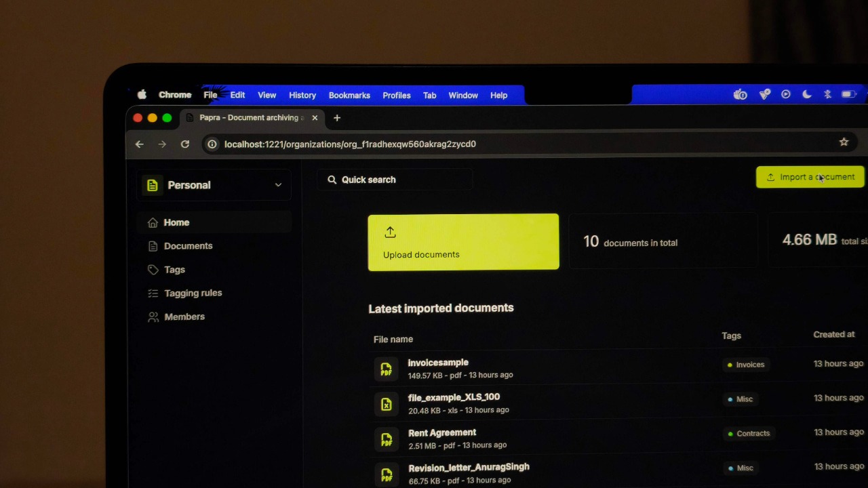The height and width of the screenshot is (488, 868).
Task: Click the Tags icon in the sidebar
Action: [153, 270]
